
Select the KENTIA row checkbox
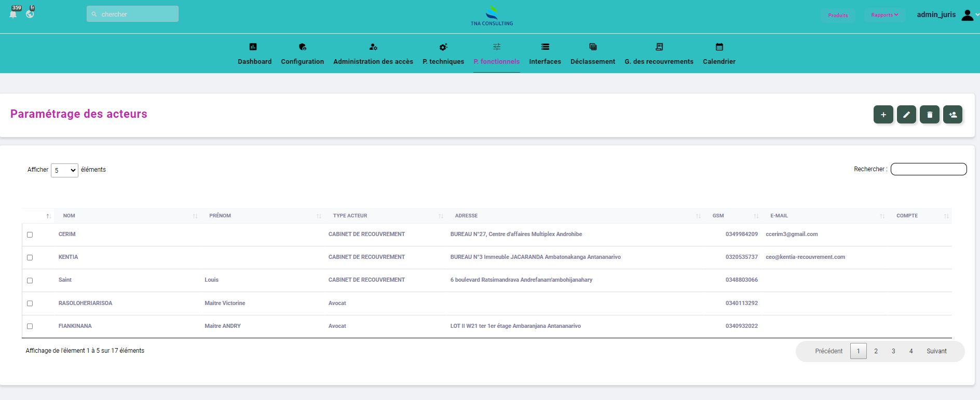coord(30,257)
